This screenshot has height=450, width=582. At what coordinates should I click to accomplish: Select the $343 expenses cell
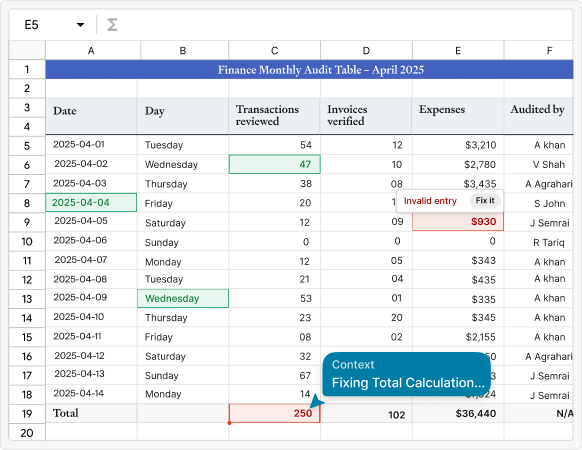[458, 260]
